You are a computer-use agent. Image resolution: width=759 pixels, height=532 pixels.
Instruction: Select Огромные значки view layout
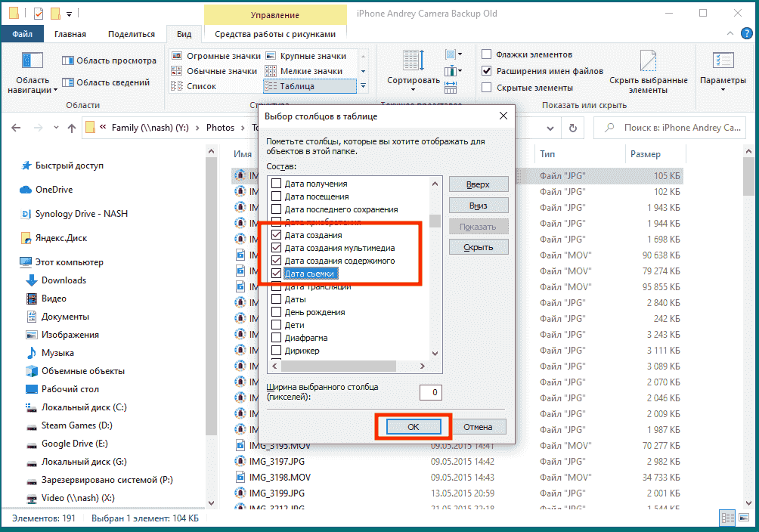pyautogui.click(x=216, y=56)
